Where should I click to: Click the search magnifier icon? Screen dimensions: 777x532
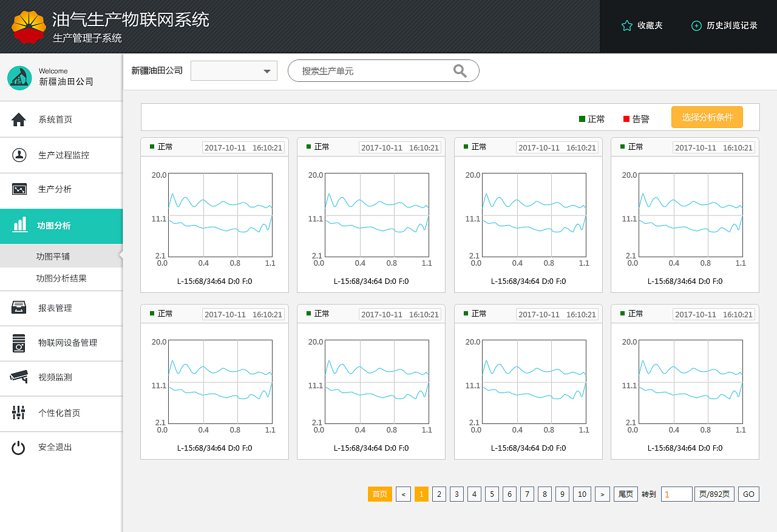[x=460, y=70]
